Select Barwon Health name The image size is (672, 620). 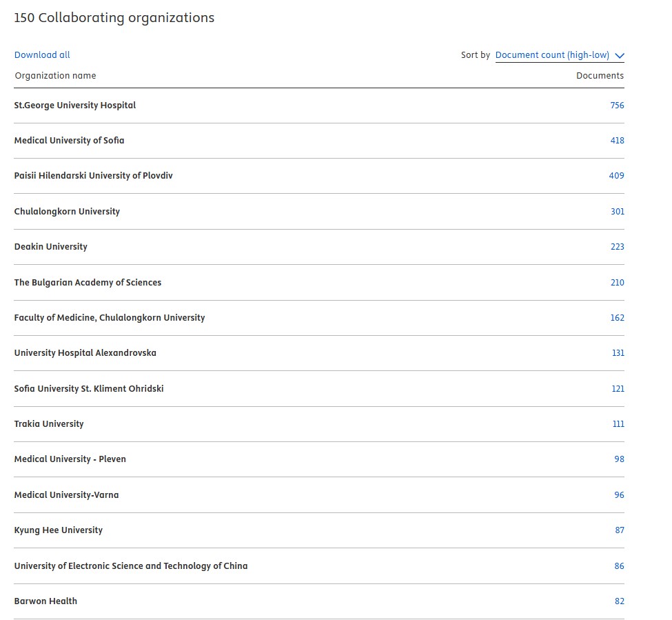pos(45,601)
